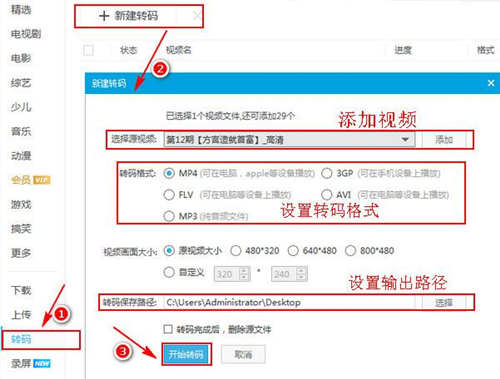Screen dimensions: 500x379
Task: Click the plus icon for 新建转码
Action: pos(104,16)
